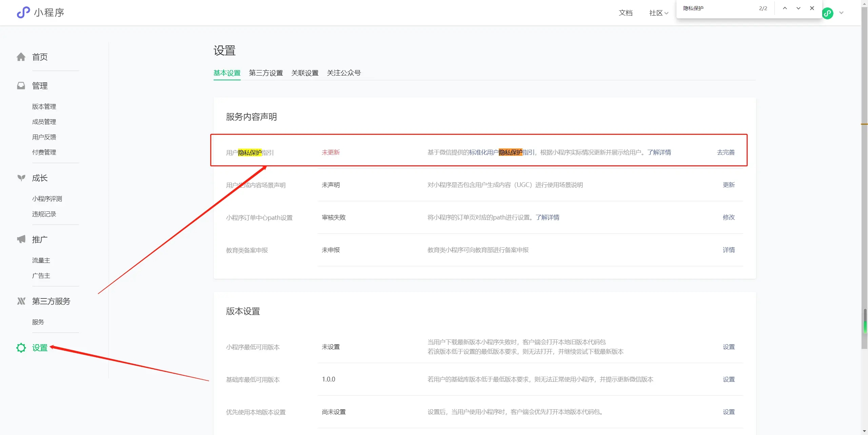The image size is (868, 435).
Task: Jump to next find result
Action: pyautogui.click(x=798, y=8)
